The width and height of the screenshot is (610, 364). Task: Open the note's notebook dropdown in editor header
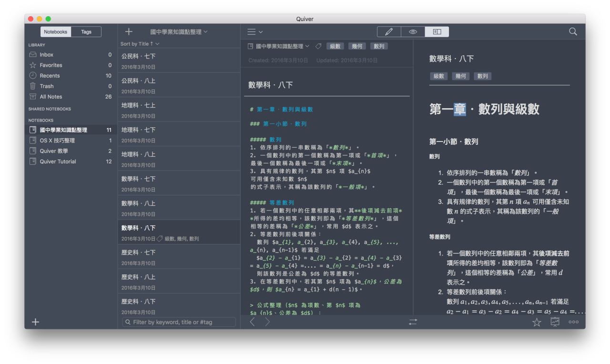pos(279,46)
